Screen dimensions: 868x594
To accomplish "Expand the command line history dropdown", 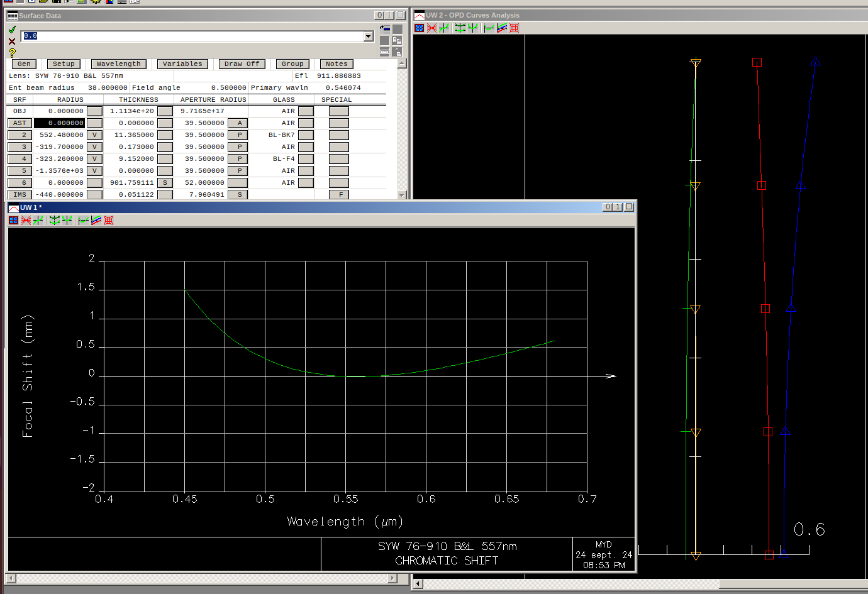I will tap(369, 36).
